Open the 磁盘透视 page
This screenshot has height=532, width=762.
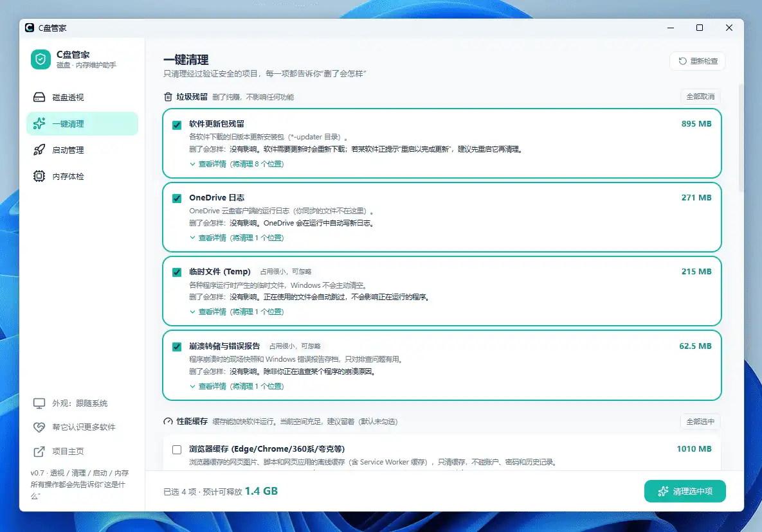[x=82, y=97]
